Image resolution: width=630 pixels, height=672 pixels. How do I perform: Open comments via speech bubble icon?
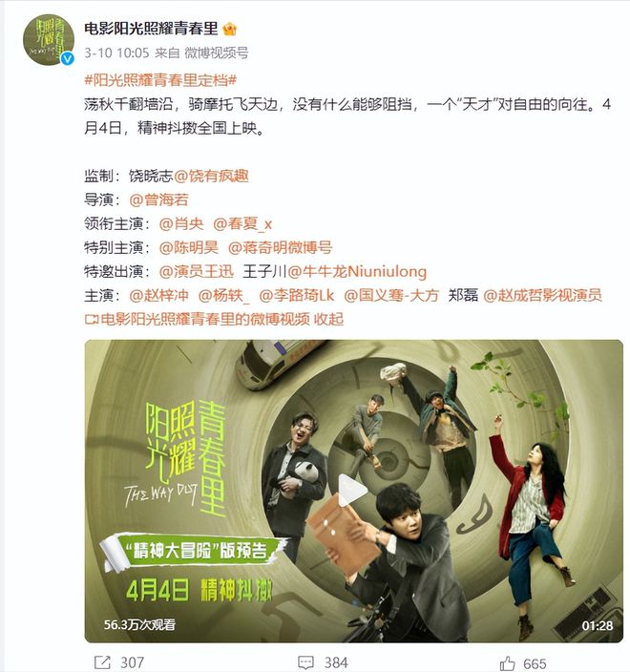pyautogui.click(x=305, y=662)
